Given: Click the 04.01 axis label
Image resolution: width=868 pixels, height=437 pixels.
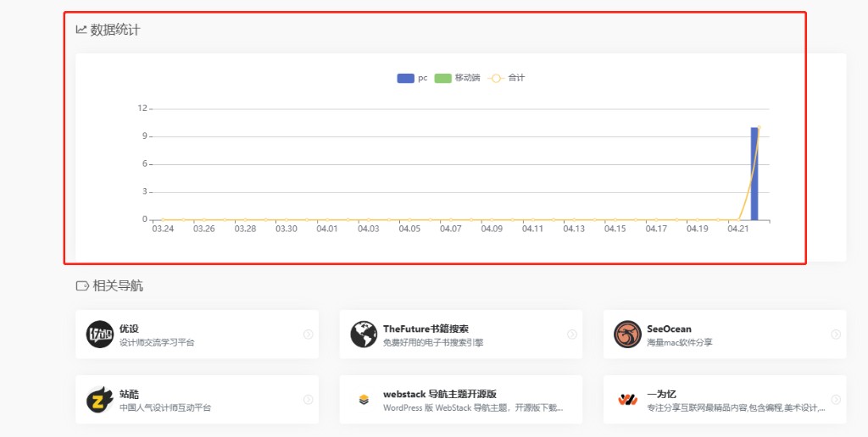Looking at the screenshot, I should click(327, 229).
